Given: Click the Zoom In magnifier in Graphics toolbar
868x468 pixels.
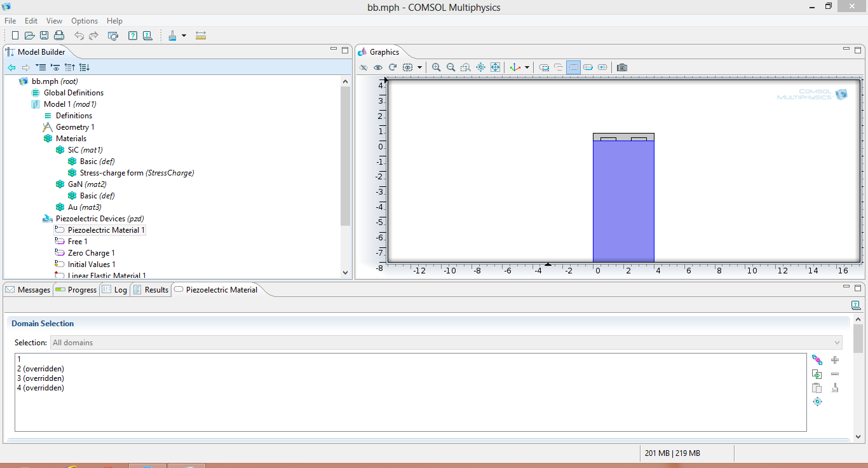Looking at the screenshot, I should [436, 67].
